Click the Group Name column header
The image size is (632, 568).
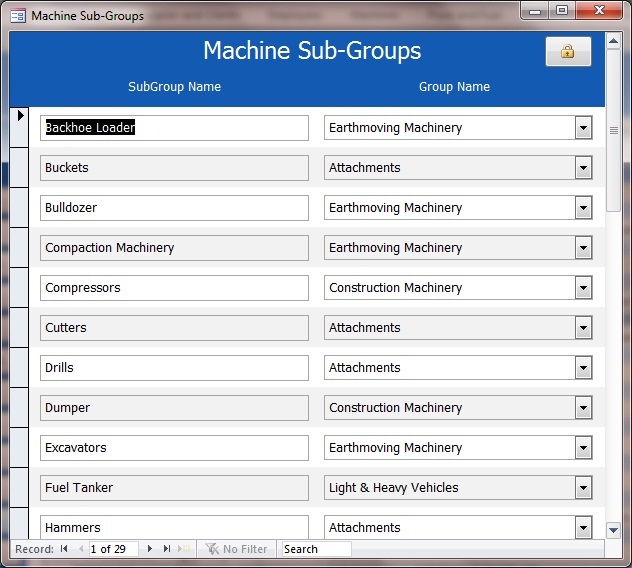tap(454, 87)
